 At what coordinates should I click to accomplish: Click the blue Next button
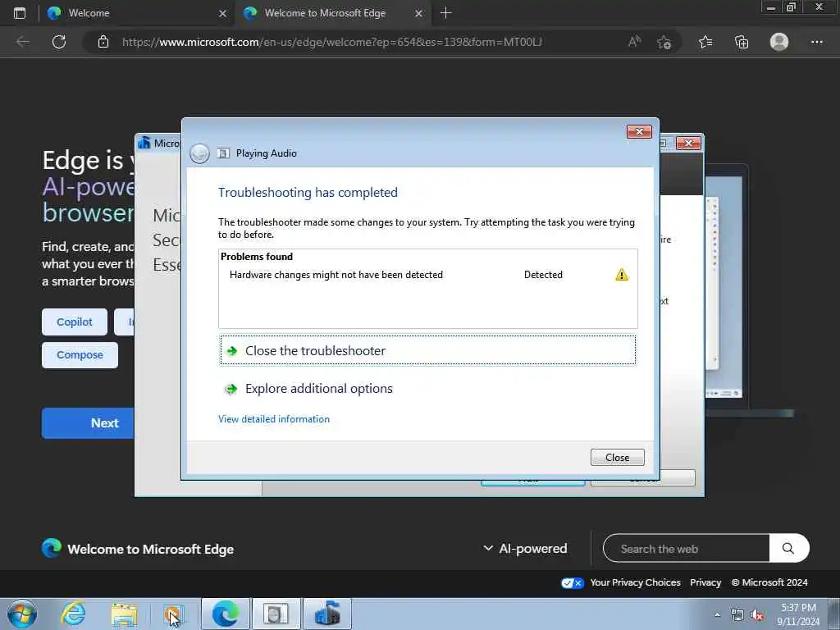89,423
